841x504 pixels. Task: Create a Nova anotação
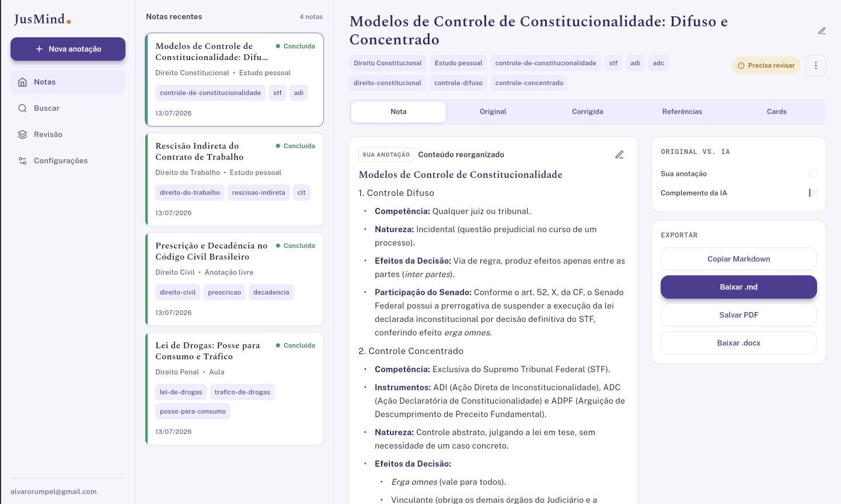pyautogui.click(x=68, y=49)
